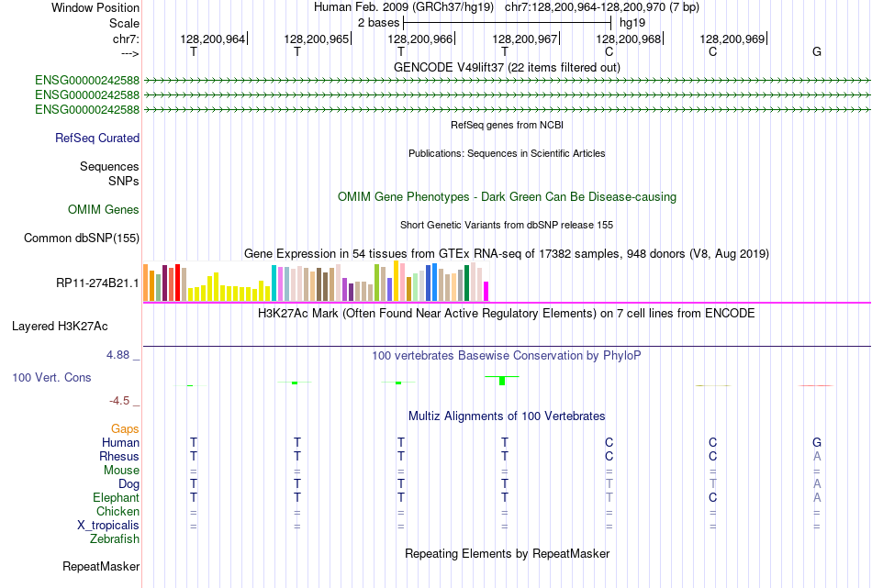
Task: Click the dark green GTEx expression bar
Action: click(x=466, y=283)
